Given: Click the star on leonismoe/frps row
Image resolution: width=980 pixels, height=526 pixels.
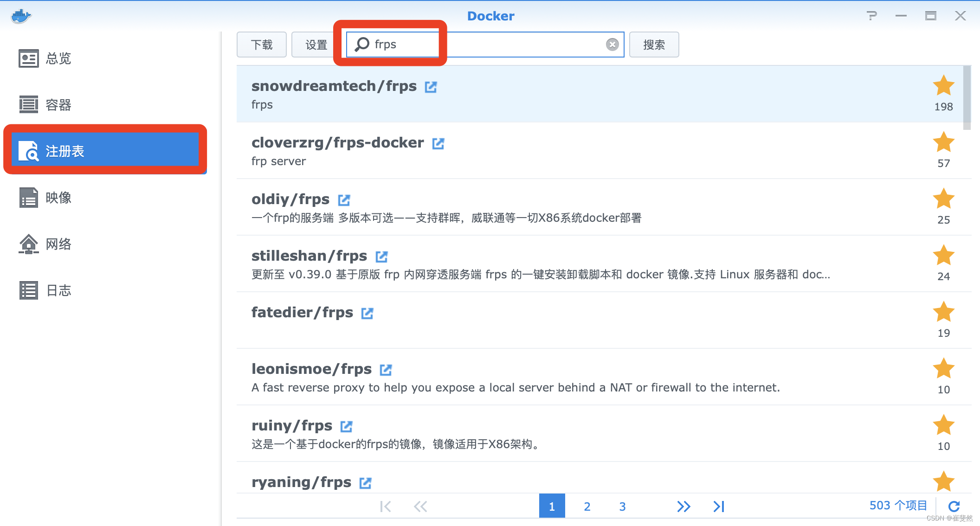Looking at the screenshot, I should pyautogui.click(x=943, y=369).
